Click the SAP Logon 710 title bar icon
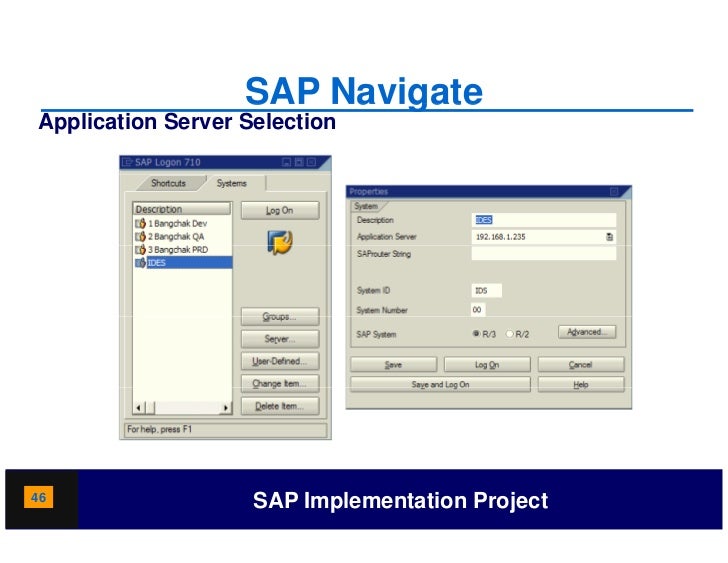Image resolution: width=728 pixels, height=563 pixels. [x=127, y=162]
